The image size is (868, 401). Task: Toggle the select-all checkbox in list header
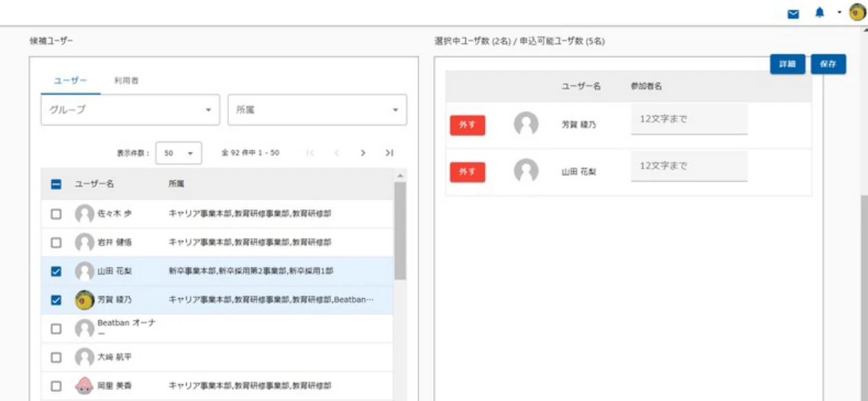(x=57, y=184)
